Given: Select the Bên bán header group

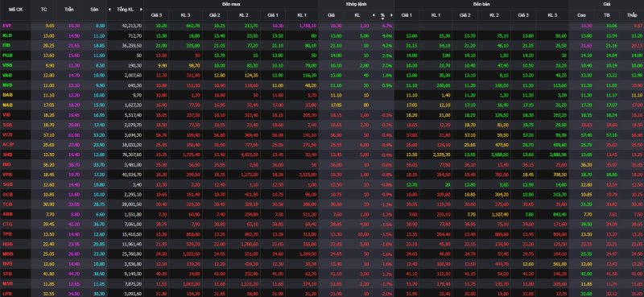Looking at the screenshot, I should tap(481, 3).
